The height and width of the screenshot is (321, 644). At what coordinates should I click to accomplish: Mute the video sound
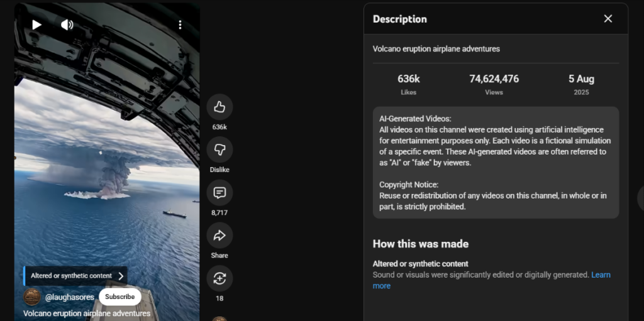pos(67,24)
